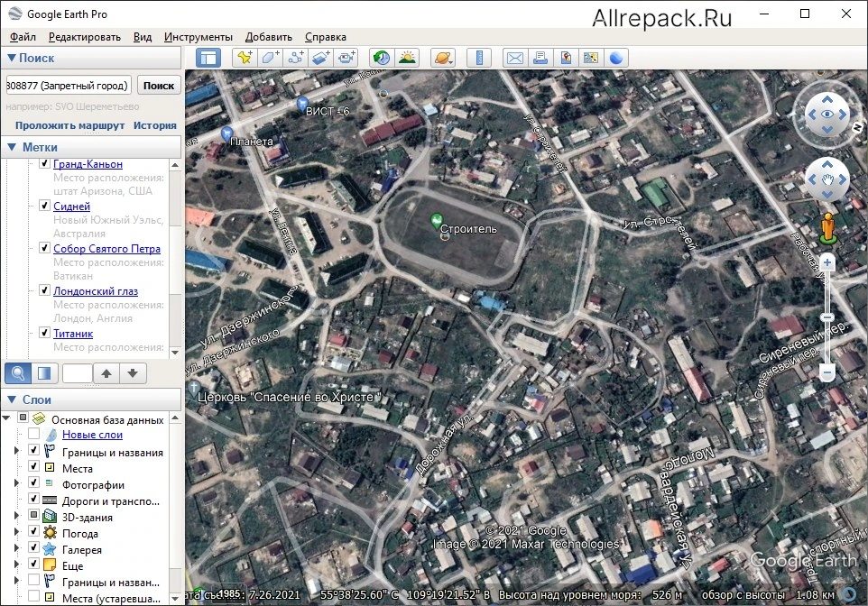Toggle the Места layer checkbox
868x606 pixels.
[33, 466]
